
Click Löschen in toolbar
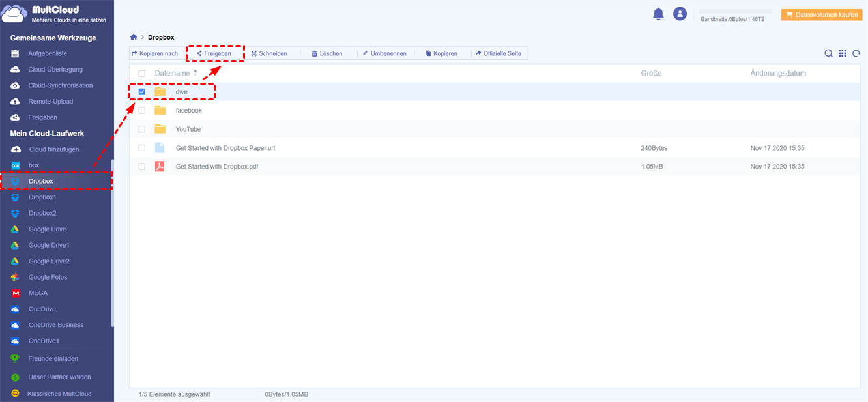[x=326, y=53]
